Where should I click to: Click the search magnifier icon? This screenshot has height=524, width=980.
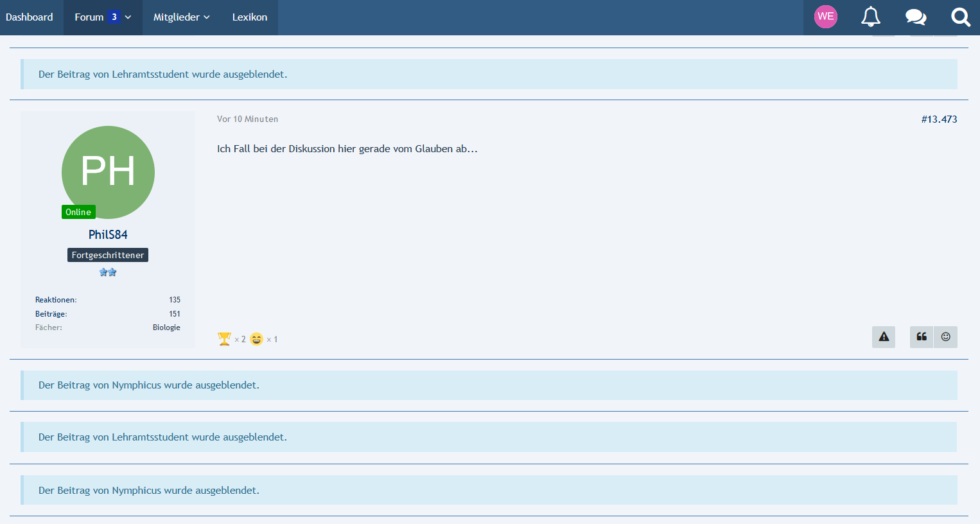[960, 17]
